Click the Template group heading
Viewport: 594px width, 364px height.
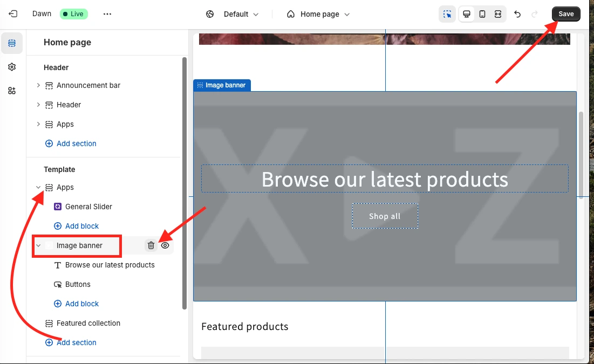tap(59, 169)
